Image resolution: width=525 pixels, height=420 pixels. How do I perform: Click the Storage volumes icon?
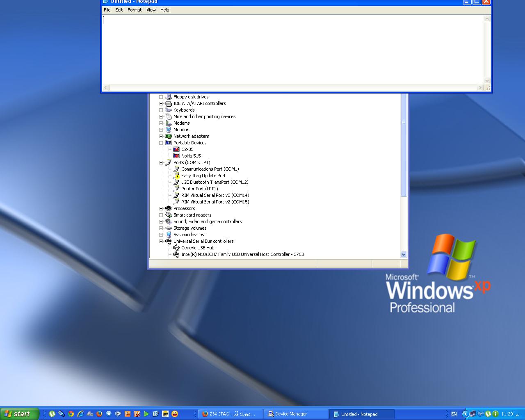coord(168,228)
